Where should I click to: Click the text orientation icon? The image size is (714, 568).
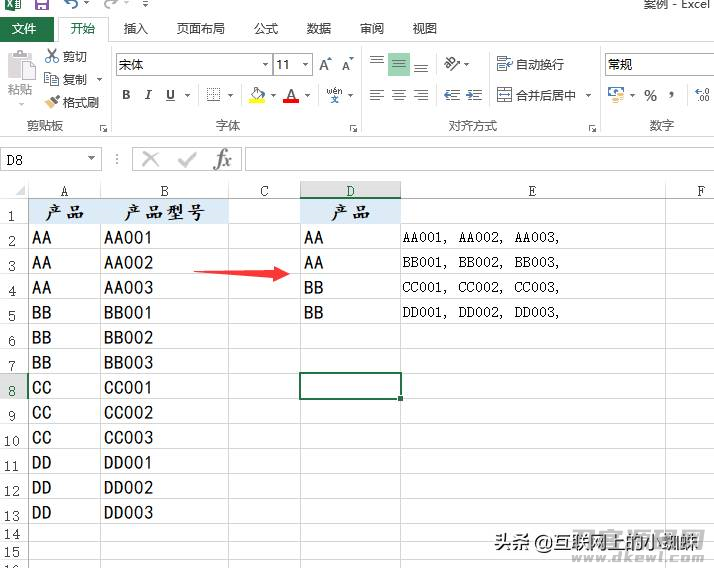[x=452, y=64]
